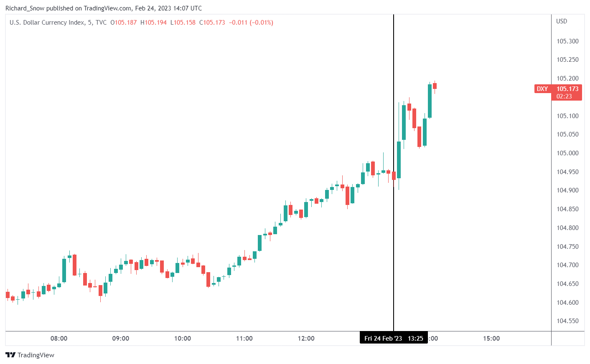Click the latest red candlestick

(x=435, y=86)
